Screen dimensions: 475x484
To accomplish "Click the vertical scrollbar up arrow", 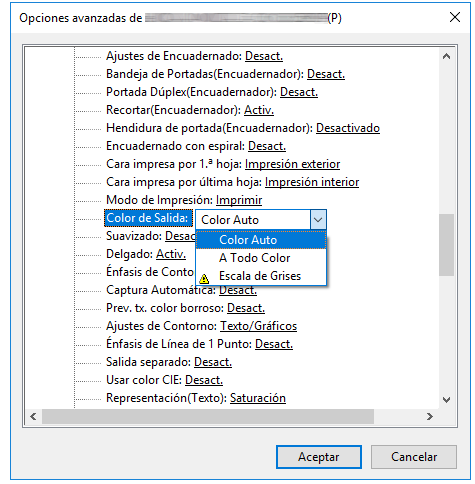I will (446, 56).
